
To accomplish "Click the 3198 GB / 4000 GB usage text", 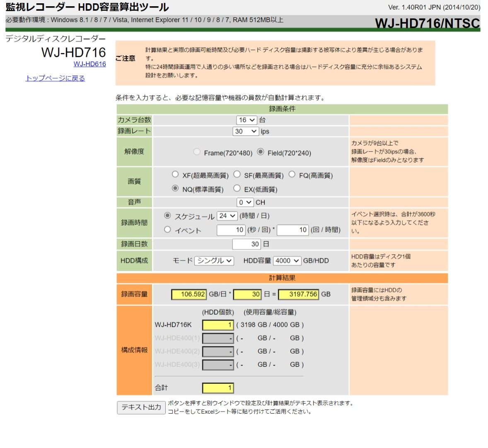I will tap(270, 325).
